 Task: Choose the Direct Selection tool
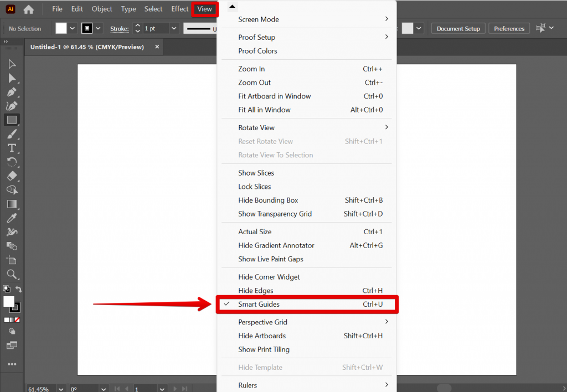click(11, 78)
